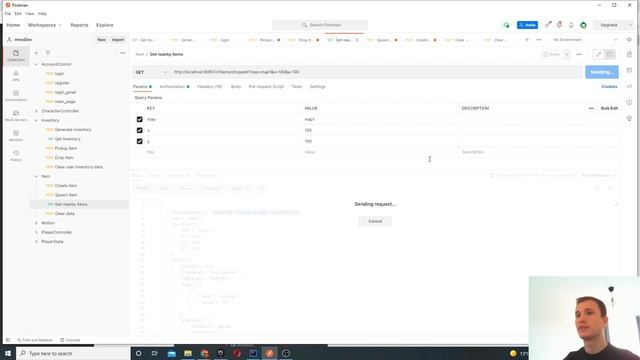Switch to the Headers tab
The height and width of the screenshot is (360, 640).
click(209, 87)
